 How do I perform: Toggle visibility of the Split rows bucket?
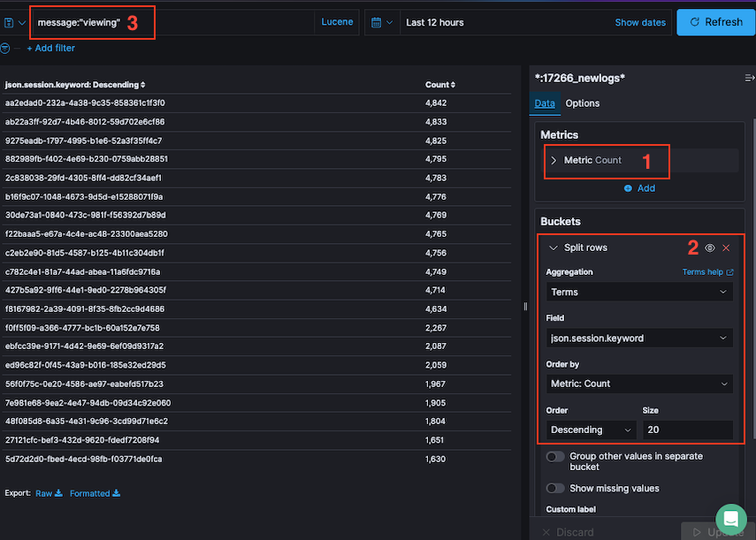[710, 247]
